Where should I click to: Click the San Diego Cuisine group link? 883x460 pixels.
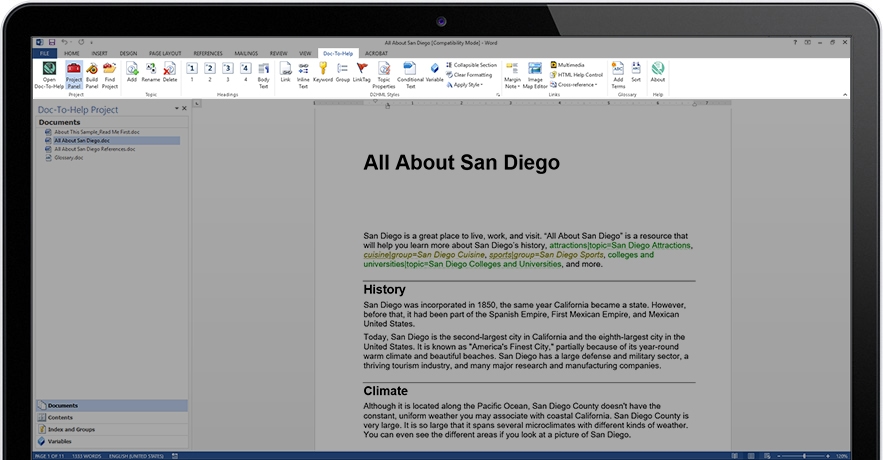click(x=423, y=255)
